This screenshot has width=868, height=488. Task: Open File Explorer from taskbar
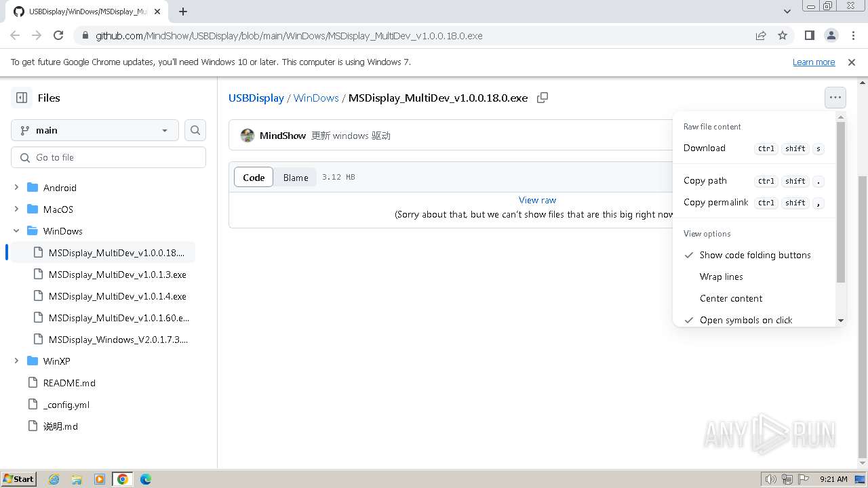(x=77, y=479)
